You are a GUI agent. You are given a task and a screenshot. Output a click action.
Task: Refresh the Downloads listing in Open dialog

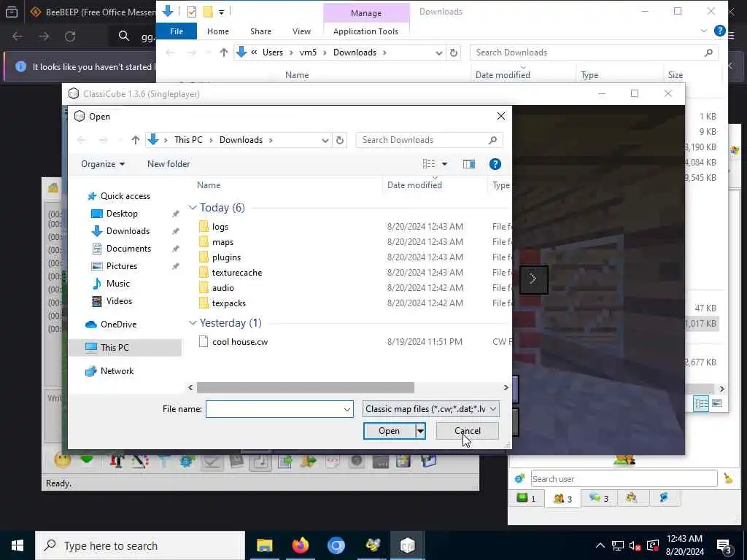[x=340, y=140]
